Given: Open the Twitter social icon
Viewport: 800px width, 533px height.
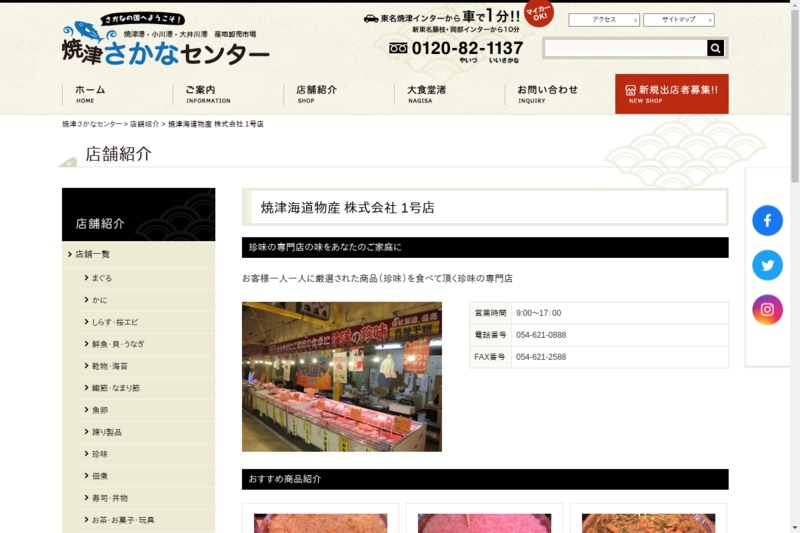Looking at the screenshot, I should (x=767, y=265).
